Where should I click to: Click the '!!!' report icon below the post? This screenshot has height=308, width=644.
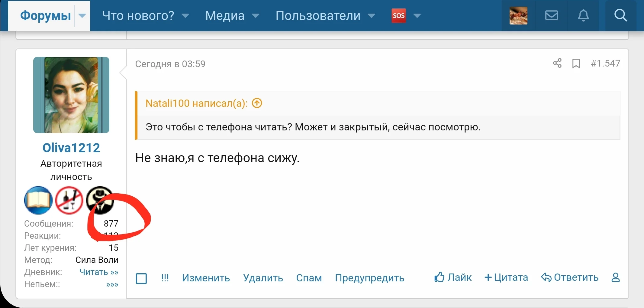165,278
